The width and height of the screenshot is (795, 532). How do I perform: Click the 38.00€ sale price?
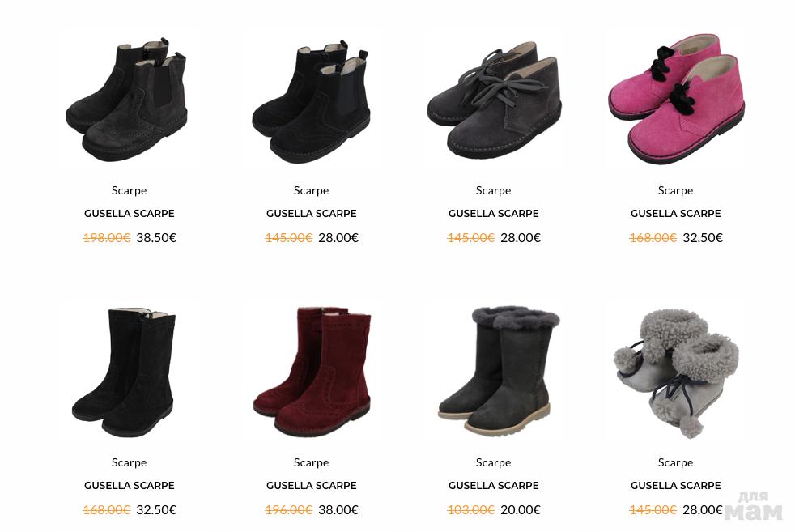click(x=338, y=509)
